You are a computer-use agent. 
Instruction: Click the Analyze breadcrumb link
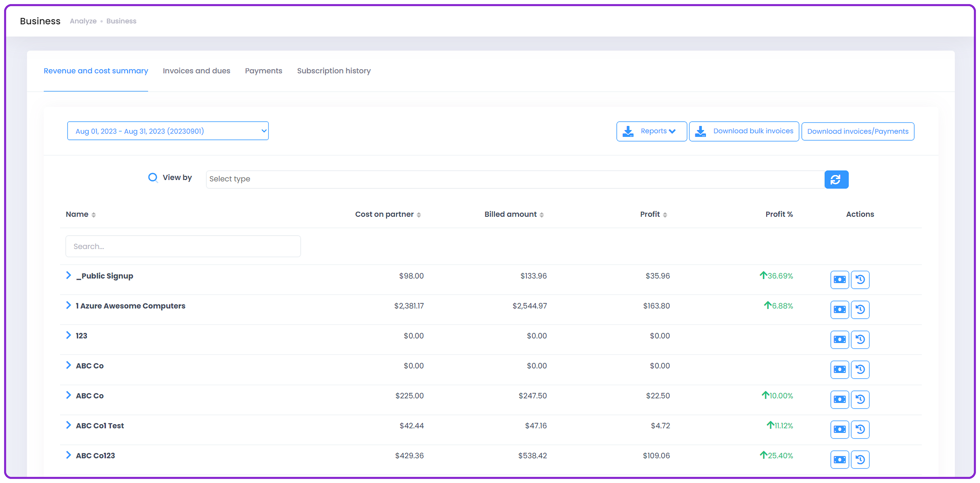tap(83, 21)
